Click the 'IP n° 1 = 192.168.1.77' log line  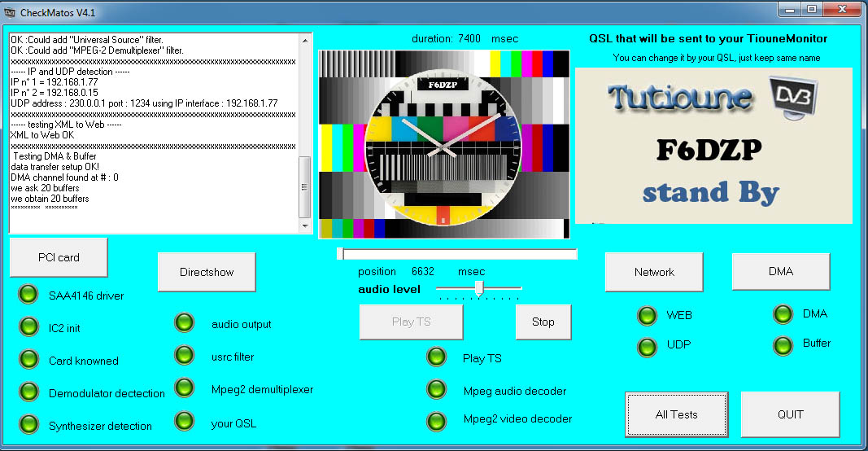coord(55,82)
